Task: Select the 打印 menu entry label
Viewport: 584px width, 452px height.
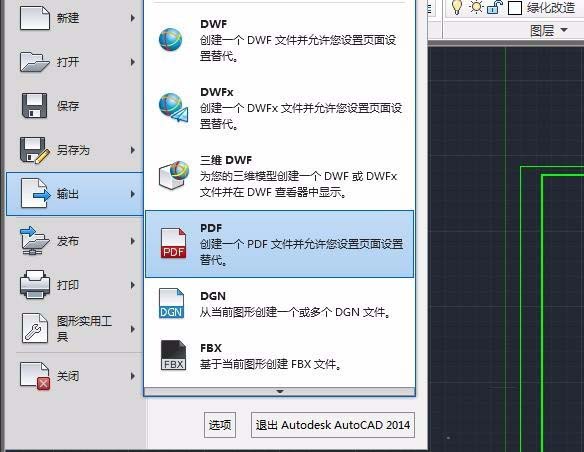Action: [68, 285]
